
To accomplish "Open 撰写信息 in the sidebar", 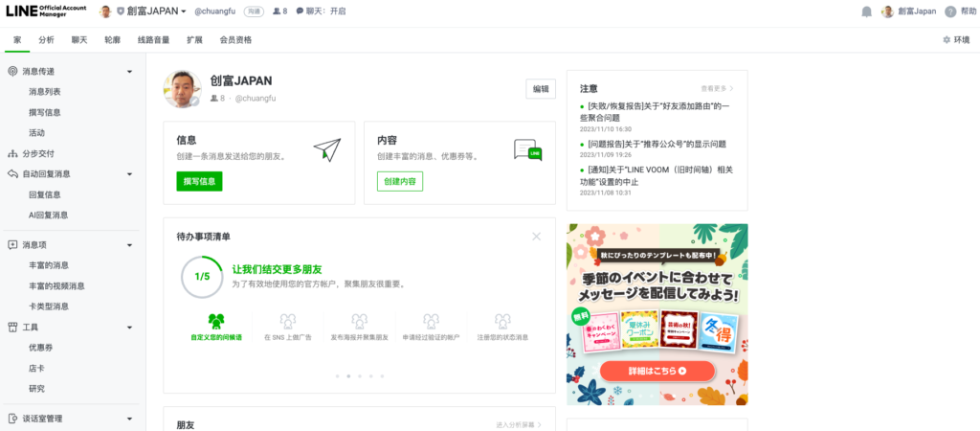I will pyautogui.click(x=45, y=113).
